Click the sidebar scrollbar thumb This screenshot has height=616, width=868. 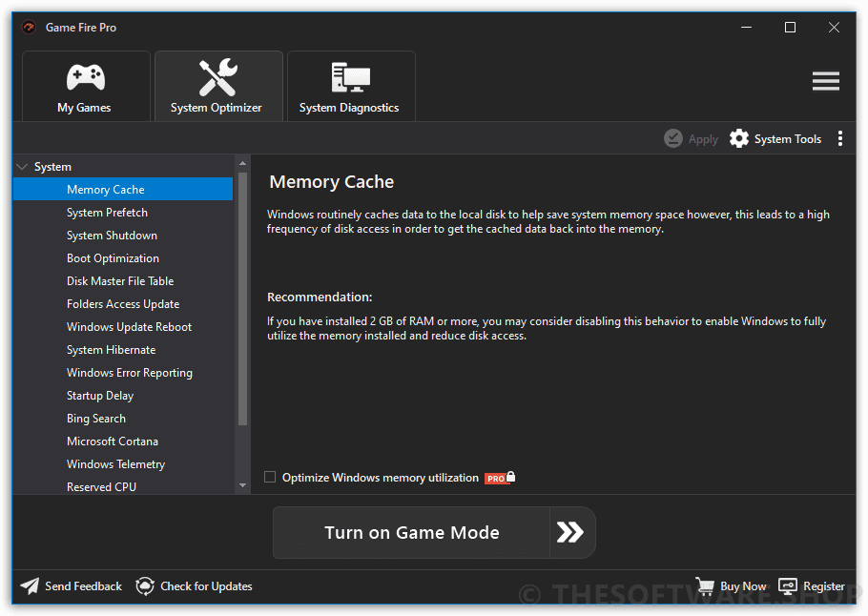point(242,298)
